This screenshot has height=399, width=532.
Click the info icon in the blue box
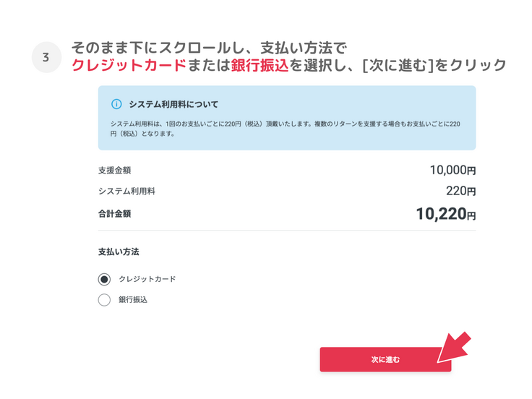coord(116,104)
